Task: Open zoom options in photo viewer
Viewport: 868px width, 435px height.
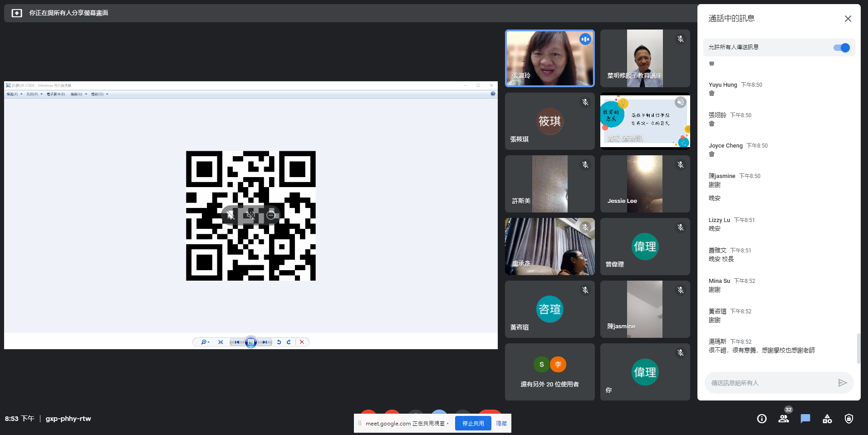Action: 205,342
